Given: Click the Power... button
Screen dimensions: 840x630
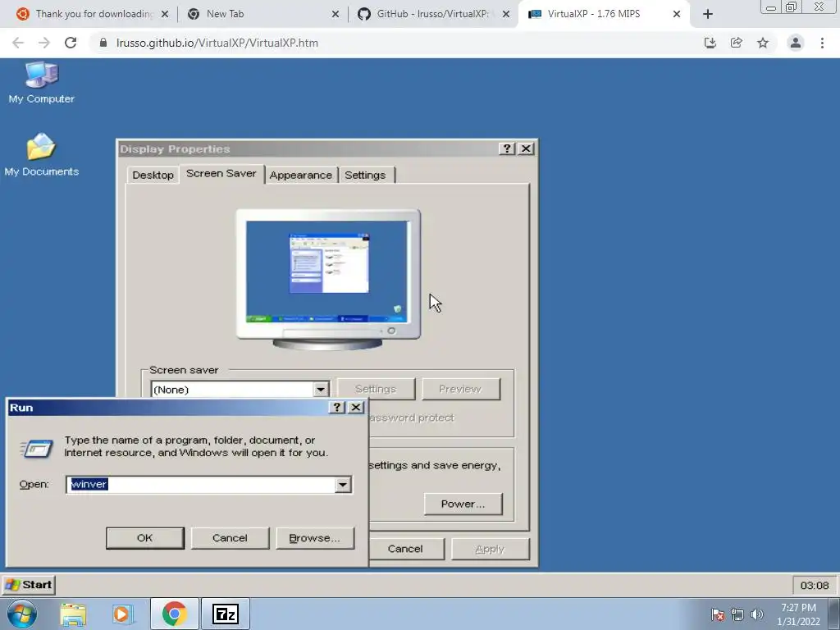Looking at the screenshot, I should (x=463, y=504).
